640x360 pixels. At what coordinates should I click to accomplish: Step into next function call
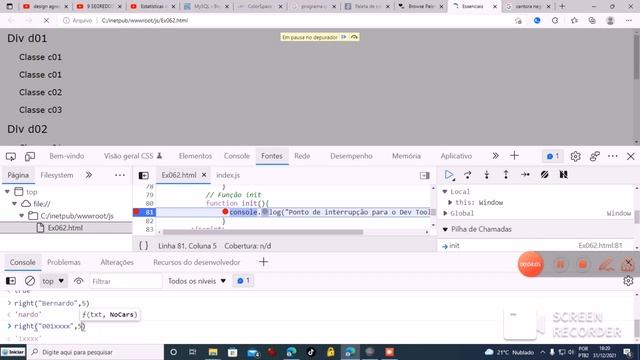(x=487, y=175)
